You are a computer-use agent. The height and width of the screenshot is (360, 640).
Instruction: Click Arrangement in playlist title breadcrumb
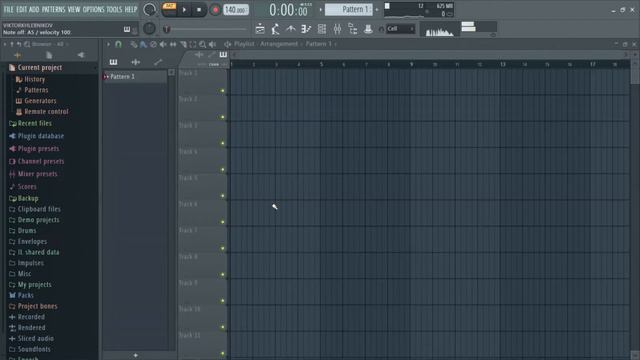[279, 44]
